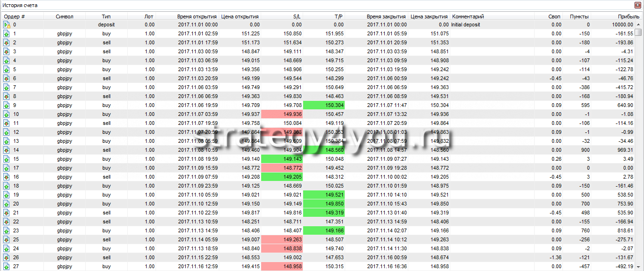Image resolution: width=644 pixels, height=271 pixels.
Task: Click the Символ column header
Action: pos(65,16)
